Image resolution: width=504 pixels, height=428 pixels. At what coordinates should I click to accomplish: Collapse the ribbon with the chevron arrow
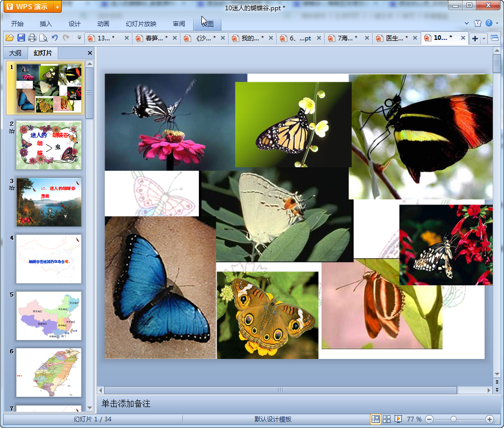467,24
